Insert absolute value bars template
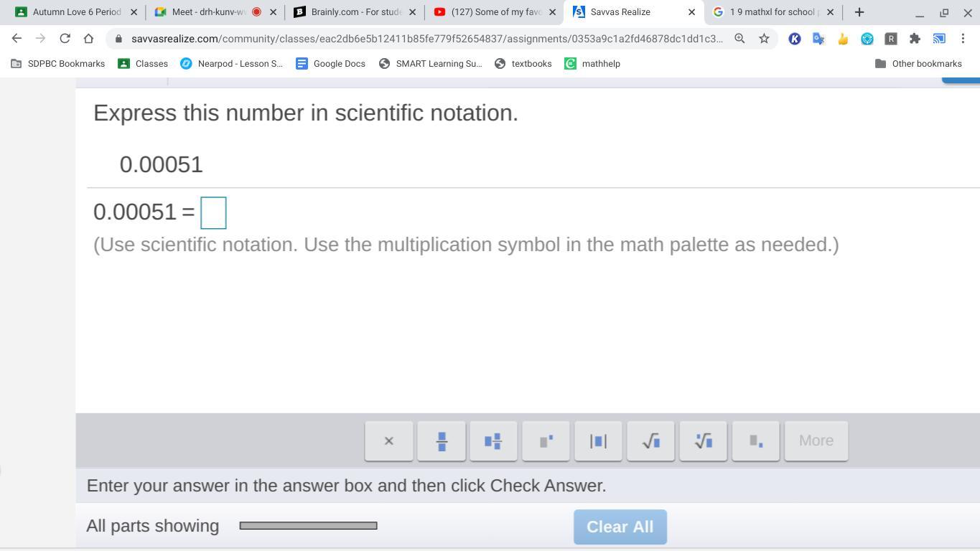 click(598, 441)
